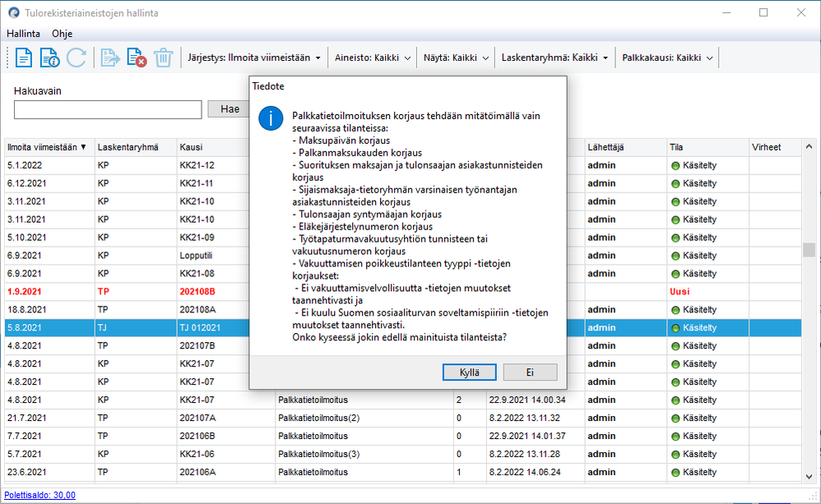Viewport: 821px width, 504px height.
Task: Click timestamp 8.2.2022 13.11.32
Action: click(x=525, y=418)
